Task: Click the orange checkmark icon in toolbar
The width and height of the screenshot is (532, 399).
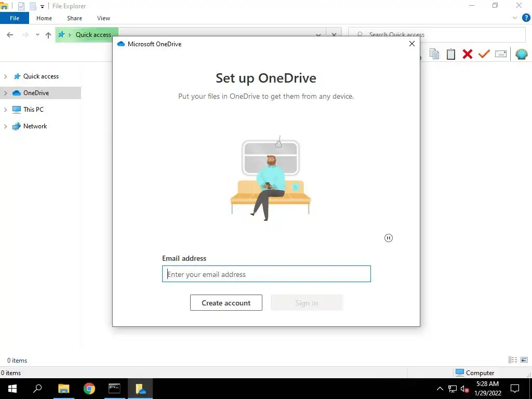Action: (484, 54)
